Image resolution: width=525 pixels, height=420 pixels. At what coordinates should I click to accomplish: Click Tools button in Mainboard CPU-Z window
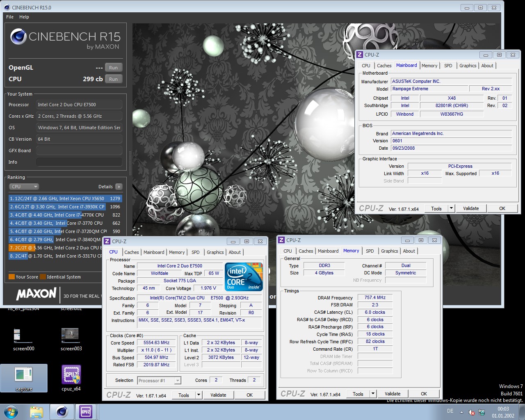point(436,208)
